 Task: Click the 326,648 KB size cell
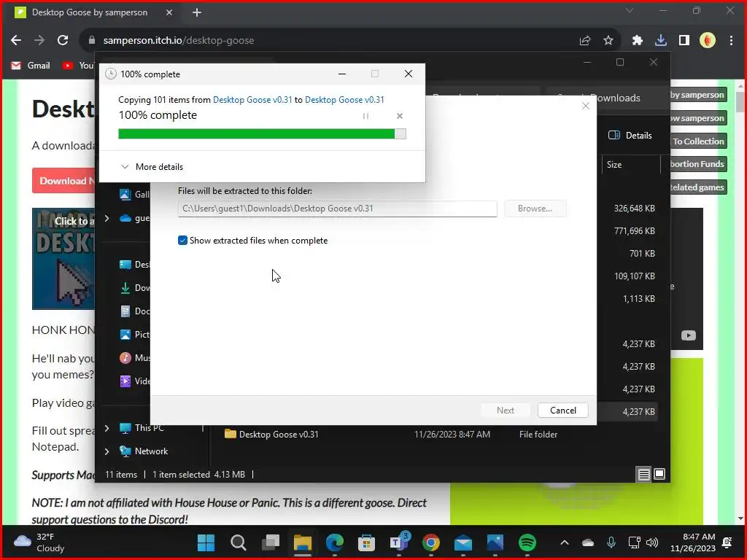pos(634,208)
